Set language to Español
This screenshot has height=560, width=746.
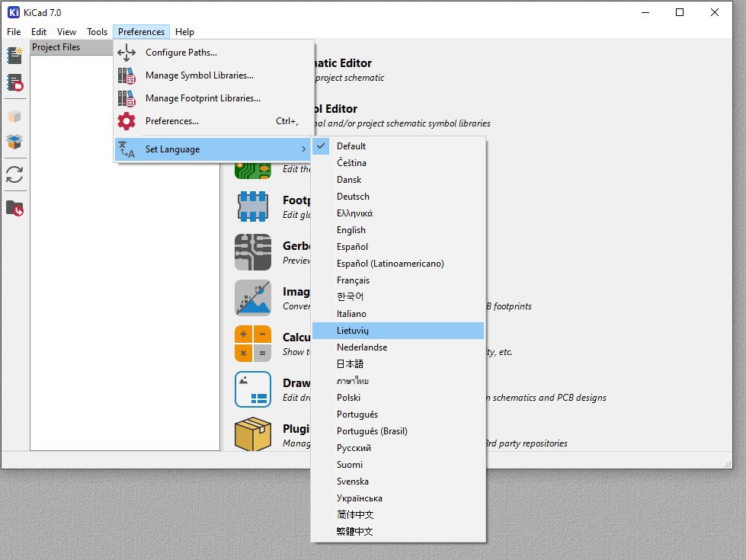(399, 246)
